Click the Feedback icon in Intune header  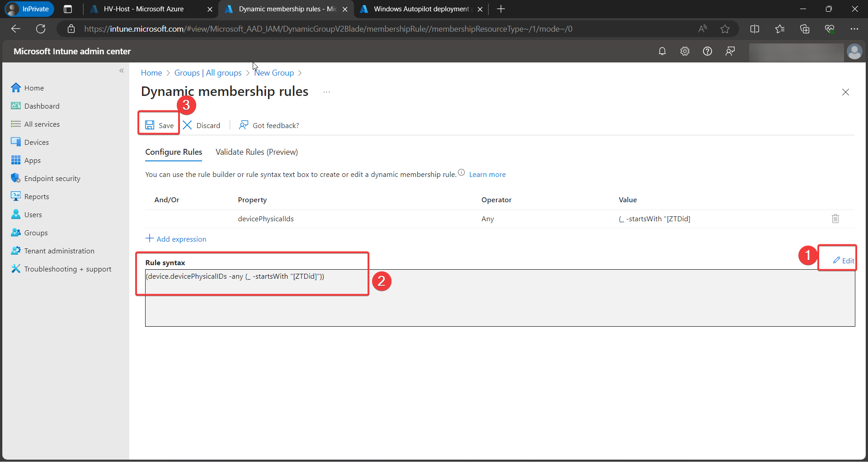click(730, 51)
